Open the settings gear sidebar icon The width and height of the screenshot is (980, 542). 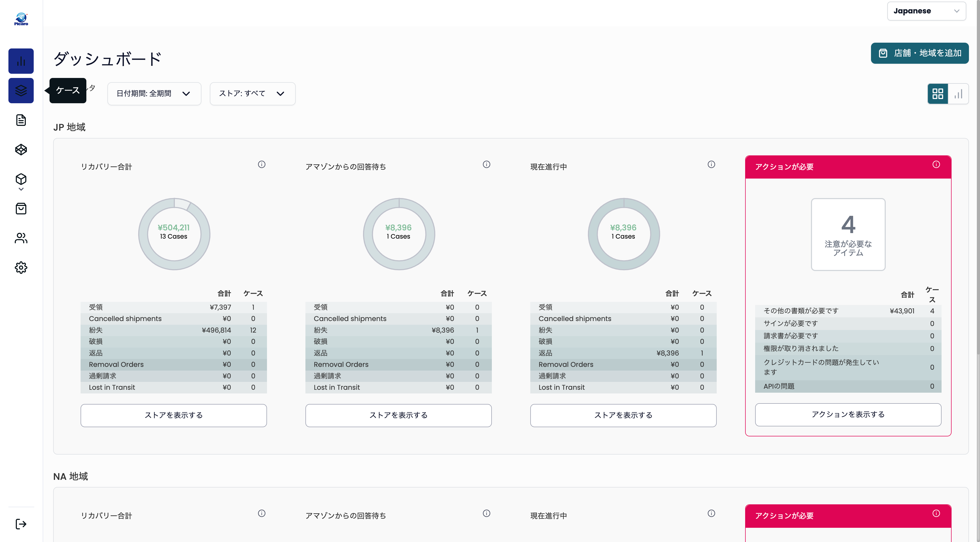tap(21, 268)
